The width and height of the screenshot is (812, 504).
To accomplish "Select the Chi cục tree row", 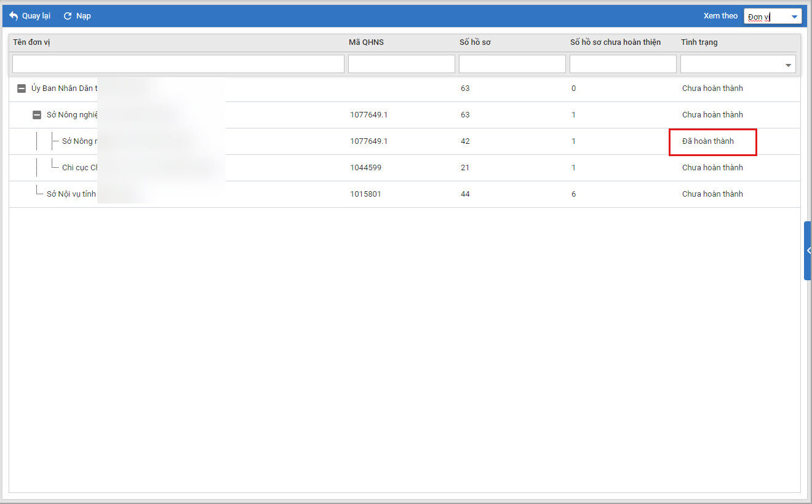I will [x=80, y=168].
